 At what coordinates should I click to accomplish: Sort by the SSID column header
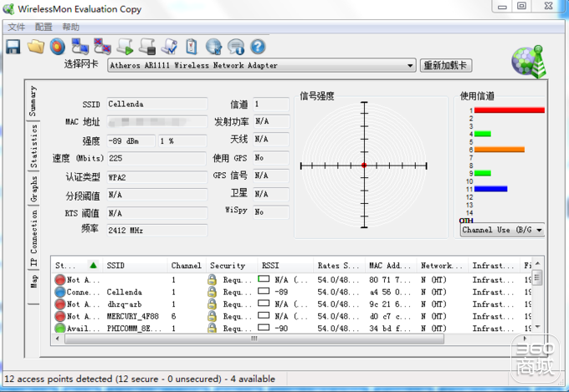click(135, 266)
